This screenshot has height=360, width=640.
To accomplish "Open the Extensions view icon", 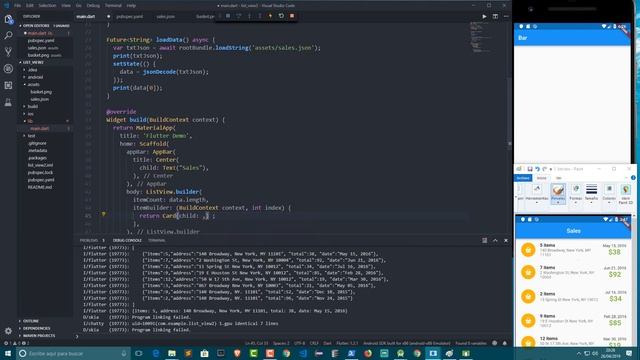I will [8, 85].
